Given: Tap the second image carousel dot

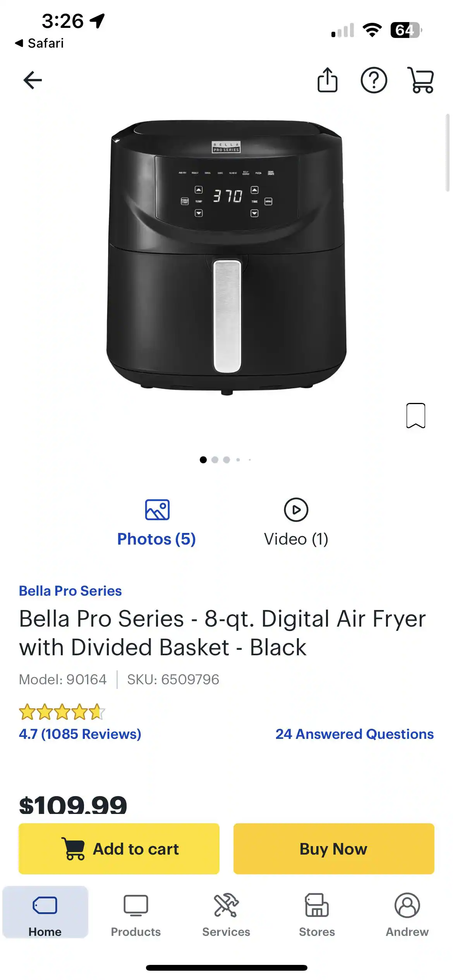Looking at the screenshot, I should 215,460.
